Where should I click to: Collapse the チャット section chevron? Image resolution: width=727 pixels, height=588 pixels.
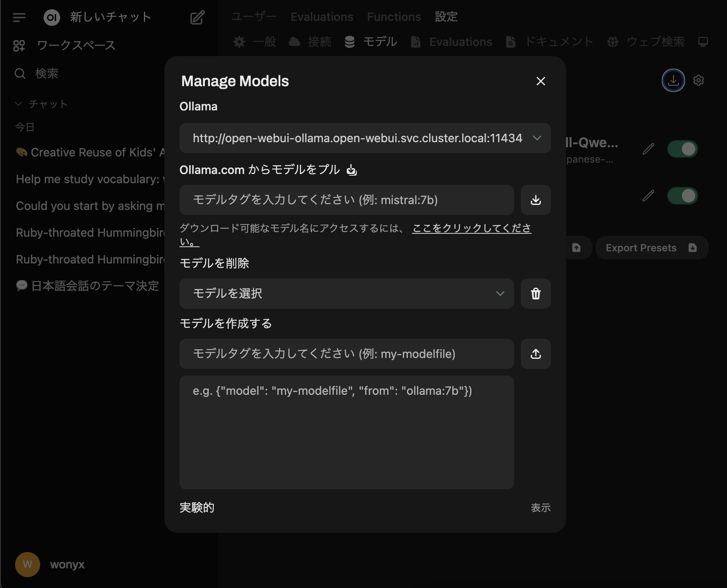click(18, 104)
